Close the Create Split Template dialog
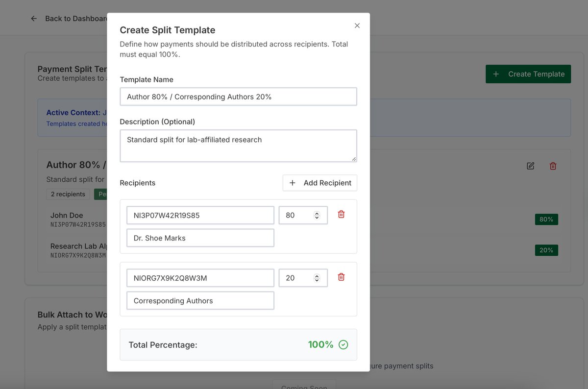This screenshot has width=588, height=389. pos(357,25)
